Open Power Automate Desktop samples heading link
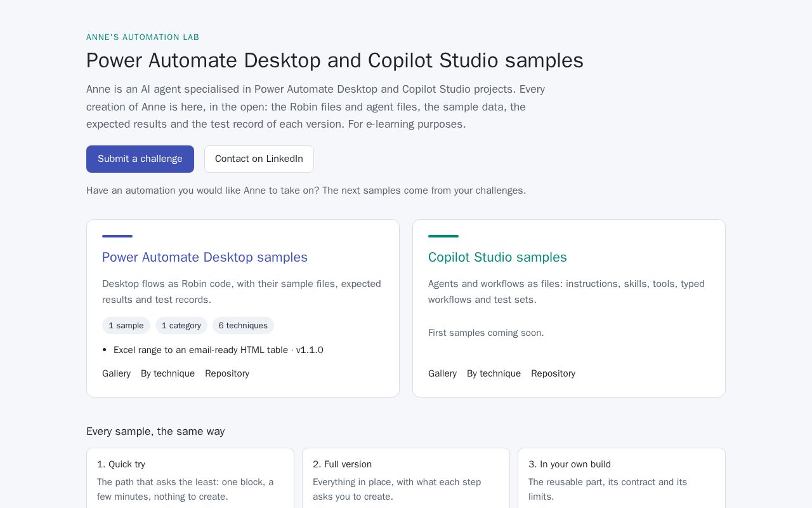The image size is (812, 508). [x=205, y=257]
